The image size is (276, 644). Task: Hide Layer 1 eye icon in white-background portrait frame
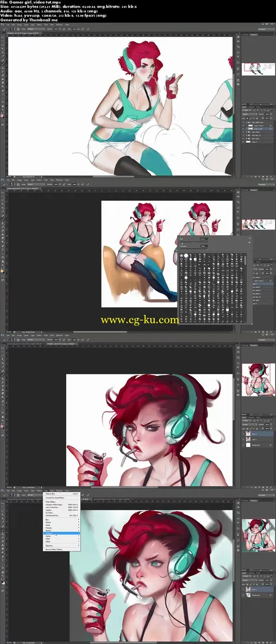(x=243, y=439)
